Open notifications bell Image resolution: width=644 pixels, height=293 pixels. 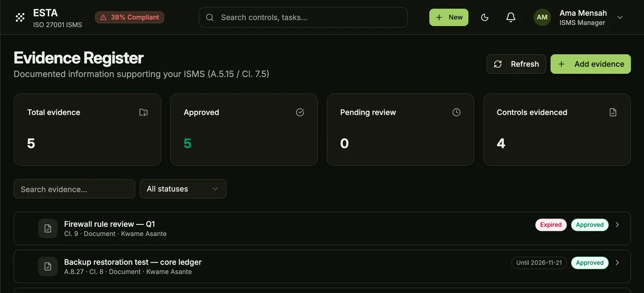[511, 17]
